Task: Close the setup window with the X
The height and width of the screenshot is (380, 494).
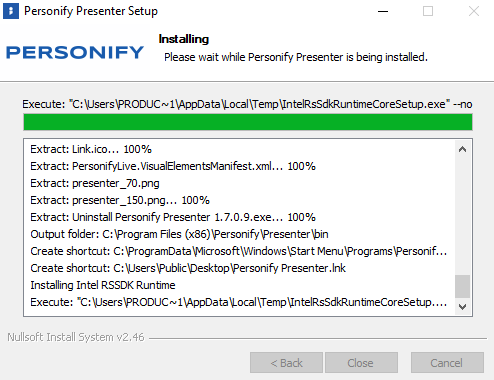Action: [474, 11]
